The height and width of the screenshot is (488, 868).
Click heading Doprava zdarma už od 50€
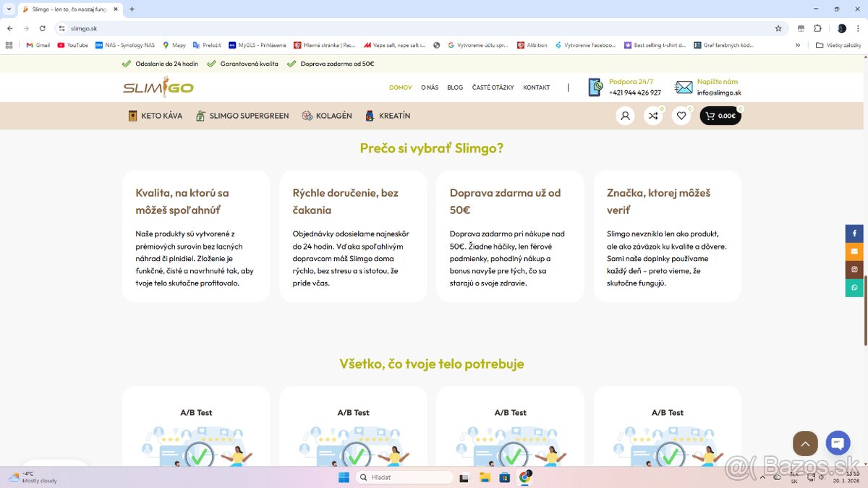click(x=506, y=202)
